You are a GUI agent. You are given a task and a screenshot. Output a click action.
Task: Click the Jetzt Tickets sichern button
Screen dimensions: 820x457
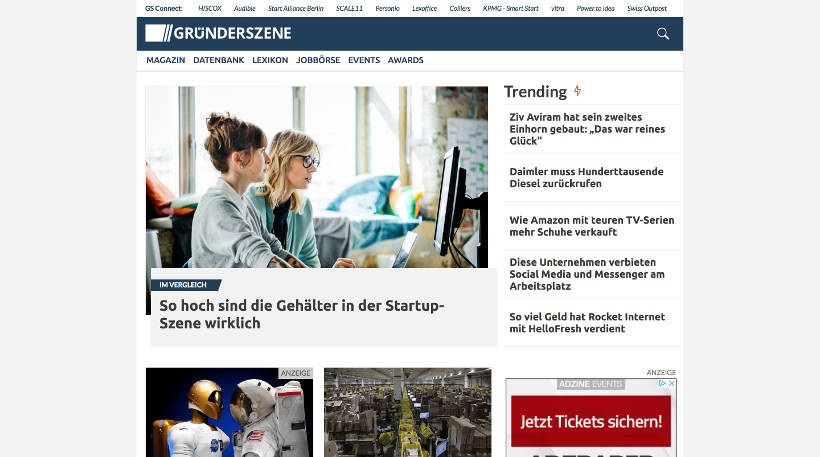591,421
